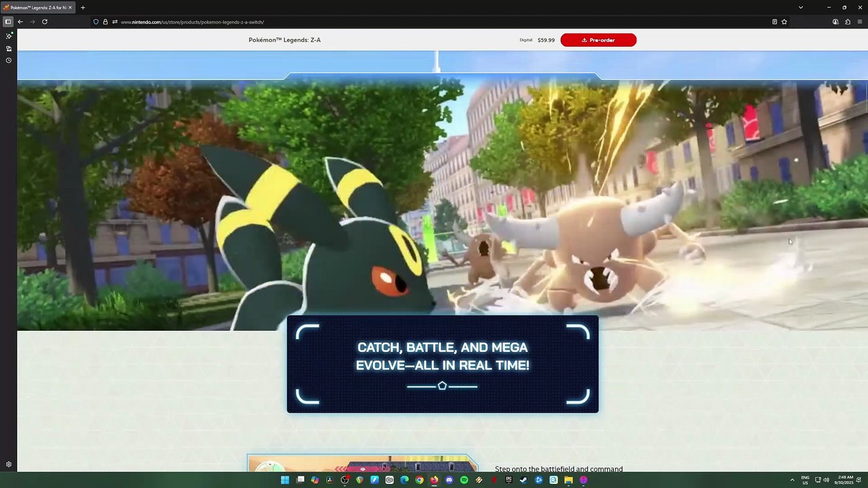This screenshot has width=868, height=488.
Task: Open Task View on the taskbar
Action: pos(300,480)
